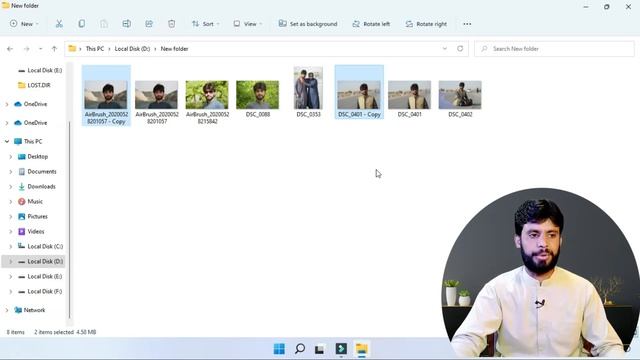Click the Cut scissors icon
Image resolution: width=640 pixels, height=360 pixels.
click(x=59, y=24)
